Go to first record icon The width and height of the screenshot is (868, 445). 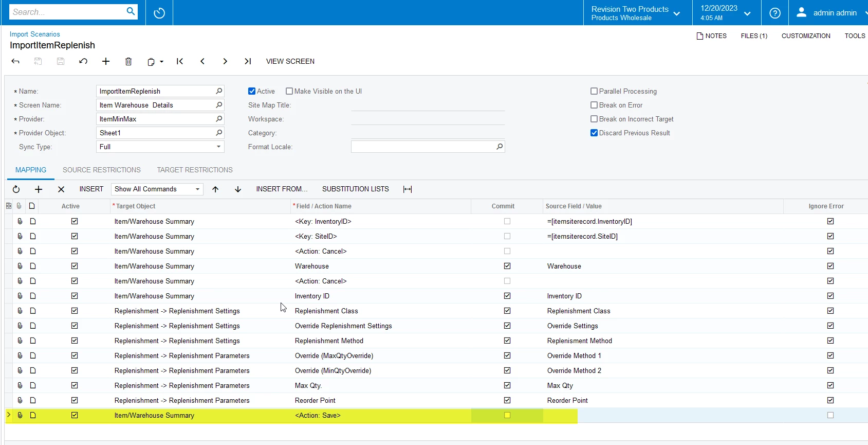[180, 61]
